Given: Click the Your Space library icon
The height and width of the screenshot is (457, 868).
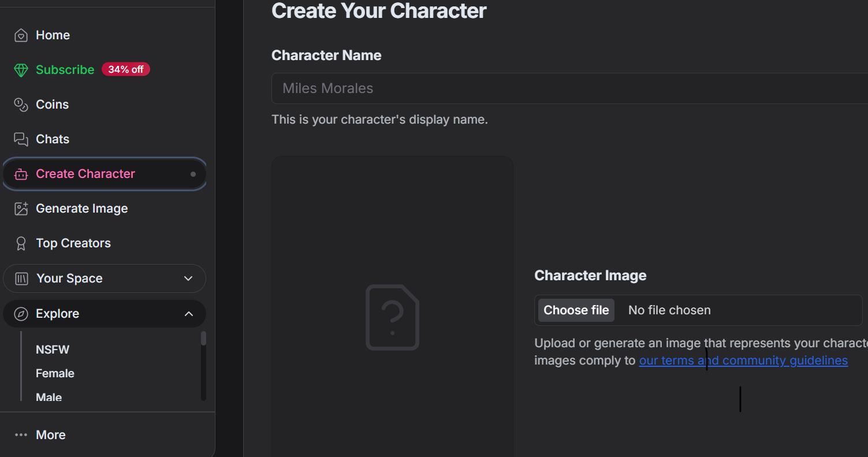Looking at the screenshot, I should (21, 278).
